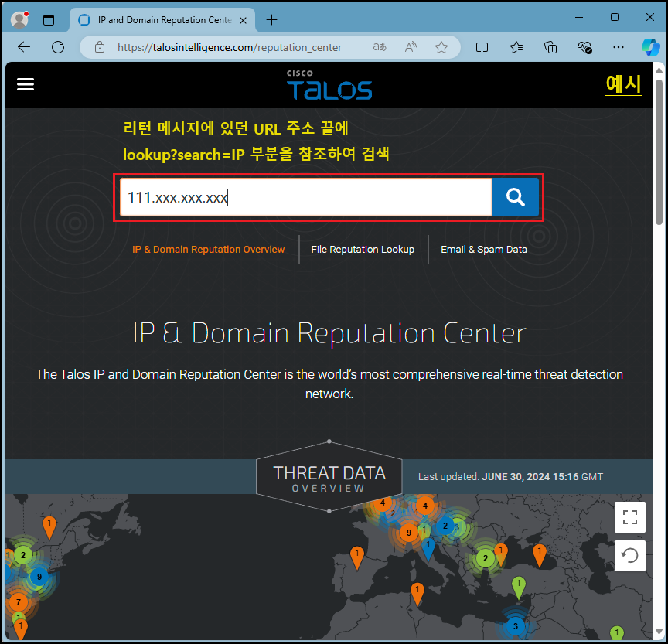This screenshot has width=668, height=644.
Task: Open the Favorites list
Action: (x=516, y=47)
